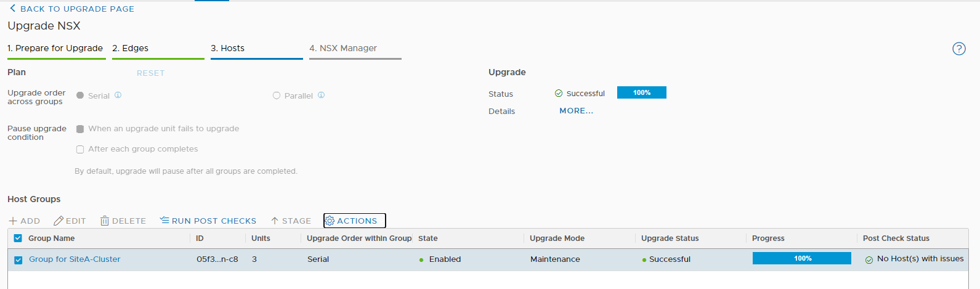Click the Edit pencil icon
The width and height of the screenshot is (980, 289).
pyautogui.click(x=59, y=221)
